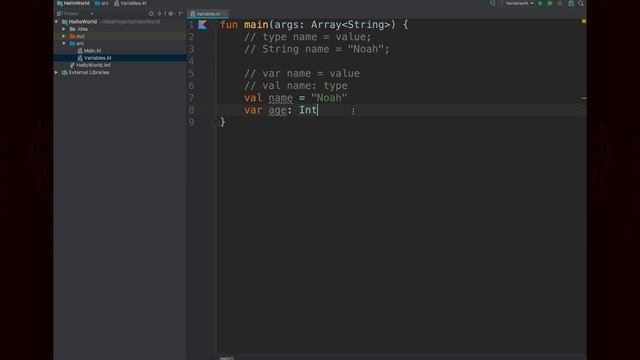640x360 pixels.
Task: Click the locate/scroll-from-source target icon
Action: [151, 13]
